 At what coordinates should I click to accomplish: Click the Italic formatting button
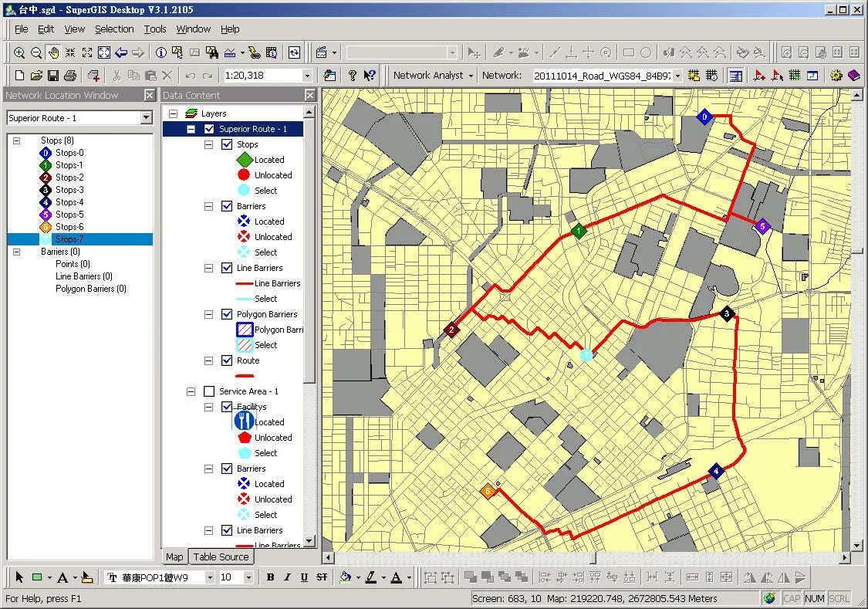pos(287,577)
